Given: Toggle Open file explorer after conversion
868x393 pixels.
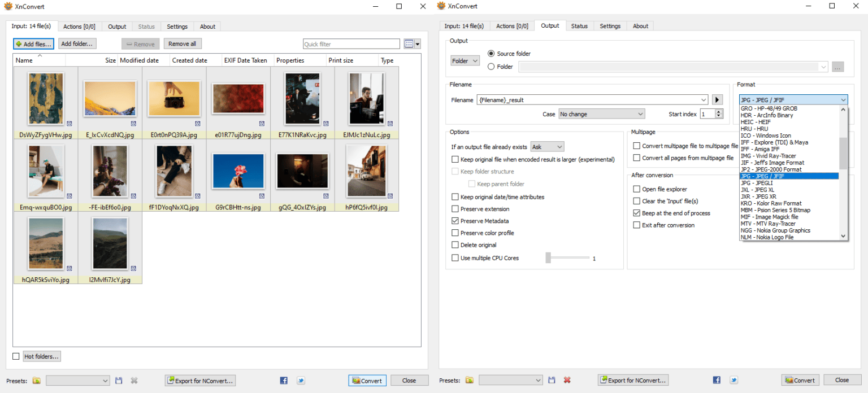Looking at the screenshot, I should click(637, 189).
